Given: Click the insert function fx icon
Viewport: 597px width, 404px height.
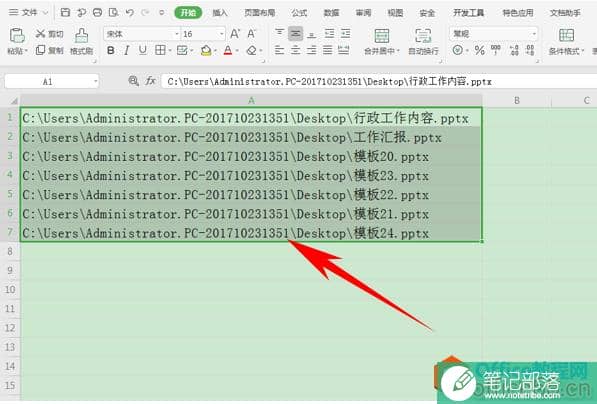Looking at the screenshot, I should tap(151, 81).
